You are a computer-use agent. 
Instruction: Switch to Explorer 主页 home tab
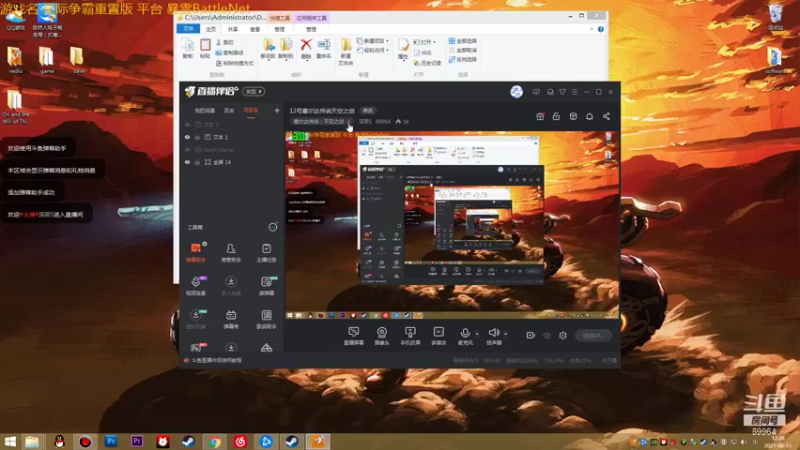211,30
